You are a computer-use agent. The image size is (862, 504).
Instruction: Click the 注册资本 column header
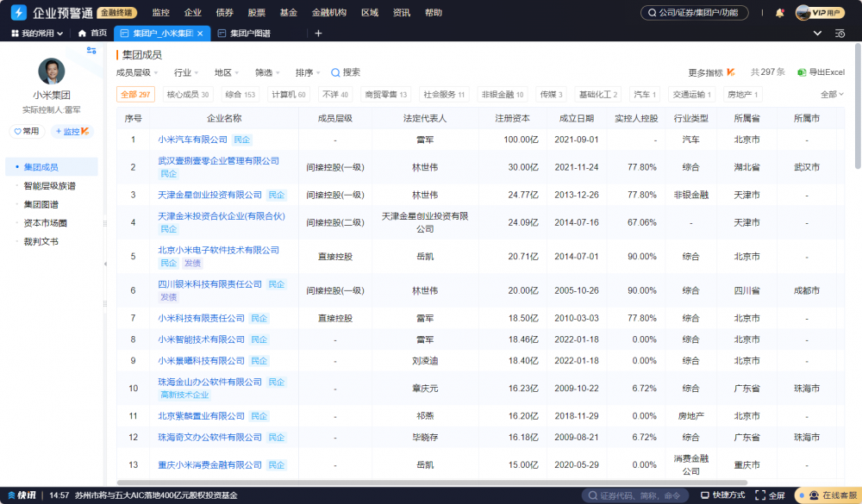click(x=512, y=118)
